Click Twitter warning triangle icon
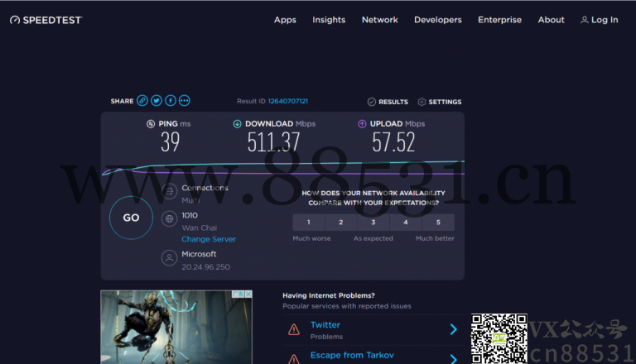636x364 pixels. point(294,329)
